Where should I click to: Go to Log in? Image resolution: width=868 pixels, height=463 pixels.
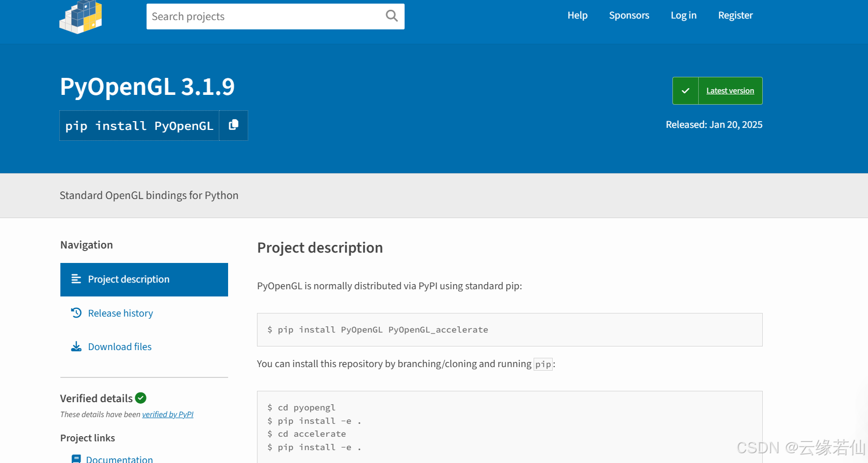(683, 15)
